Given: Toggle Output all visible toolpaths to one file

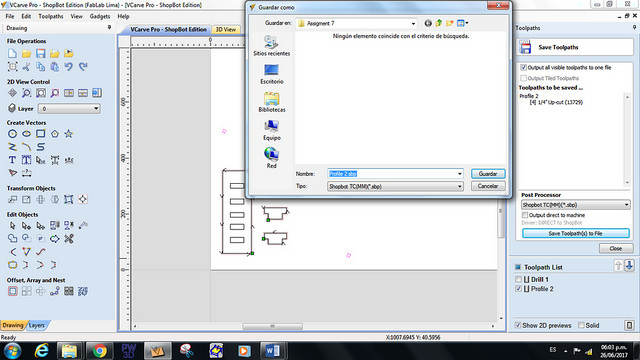Looking at the screenshot, I should 524,68.
